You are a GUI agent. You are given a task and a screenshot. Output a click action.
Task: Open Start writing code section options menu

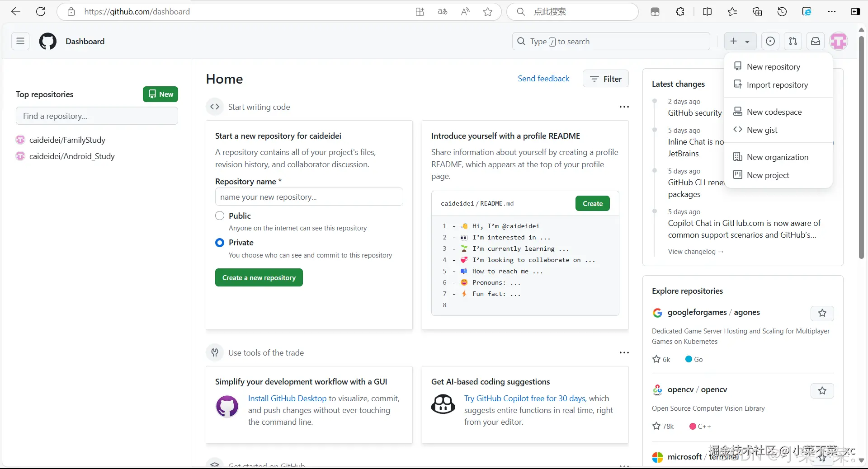tap(624, 107)
